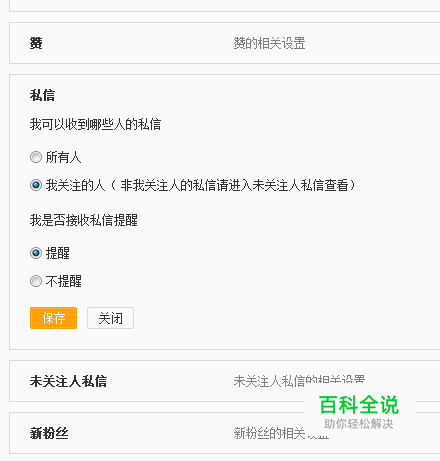This screenshot has height=461, width=440.
Task: Click 我是否接收私信提醒 label
Action: click(x=83, y=220)
